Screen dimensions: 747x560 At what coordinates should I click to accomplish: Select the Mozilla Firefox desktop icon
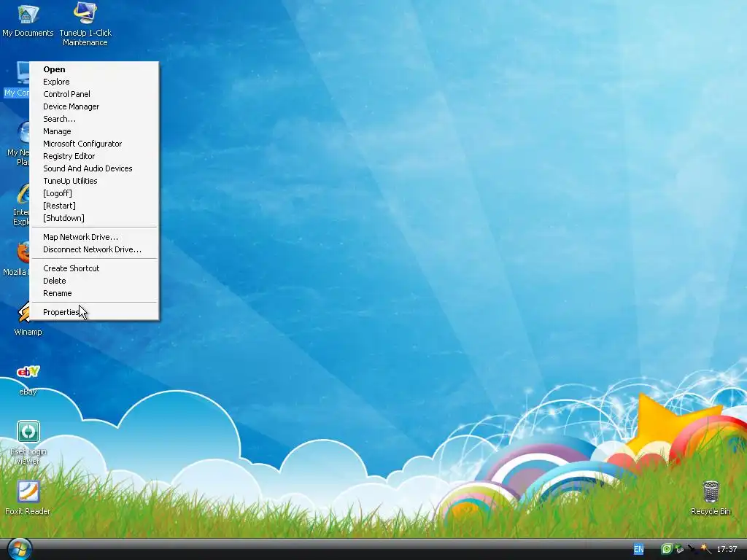17,260
